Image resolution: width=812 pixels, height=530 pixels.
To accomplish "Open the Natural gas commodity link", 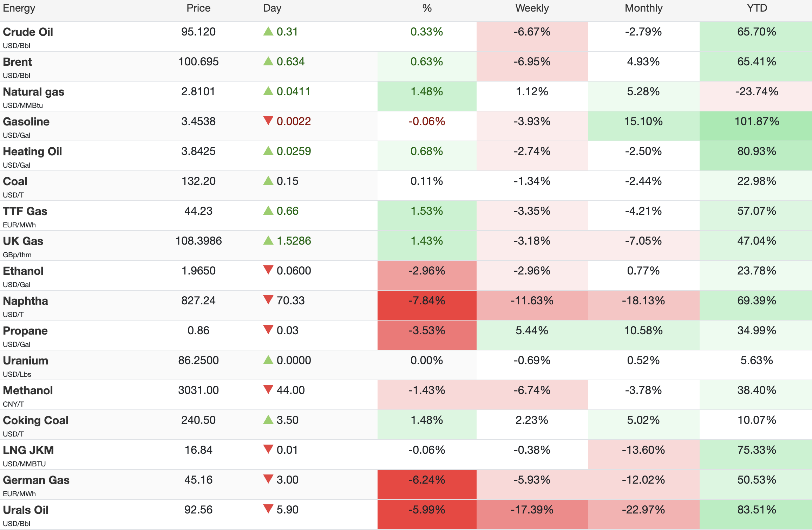I will coord(33,92).
